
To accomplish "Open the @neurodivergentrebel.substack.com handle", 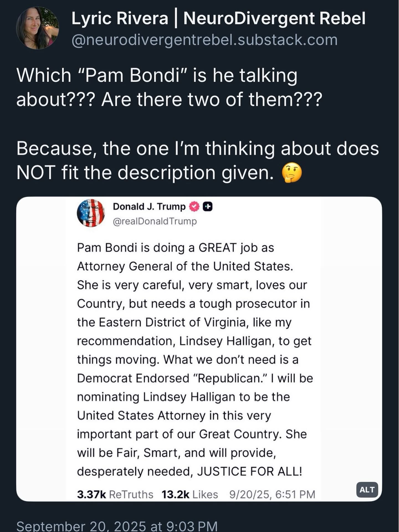I will point(204,40).
